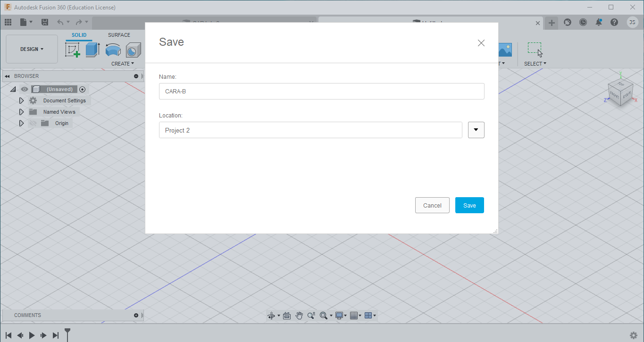
Task: Click the Insert image icon in toolbar
Action: click(505, 49)
